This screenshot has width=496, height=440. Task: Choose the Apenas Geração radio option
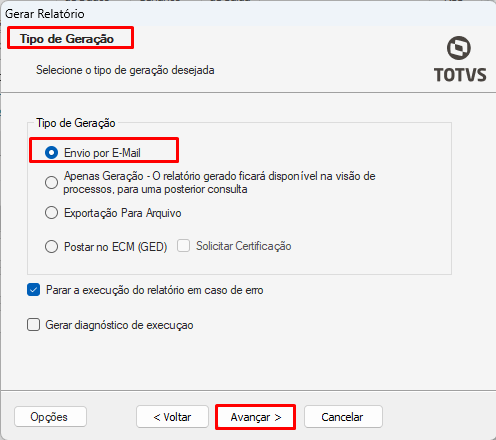51,182
